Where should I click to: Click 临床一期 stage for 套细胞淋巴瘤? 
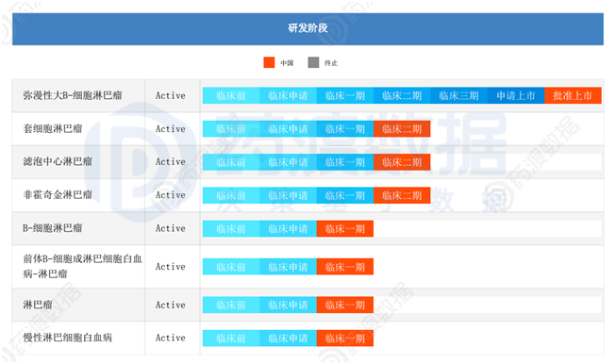click(x=345, y=129)
